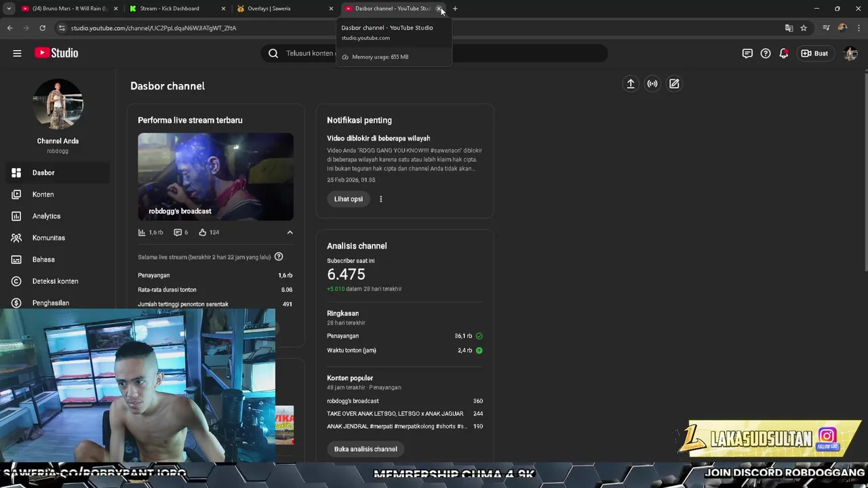868x488 pixels.
Task: Click the upload video icon
Action: [631, 83]
